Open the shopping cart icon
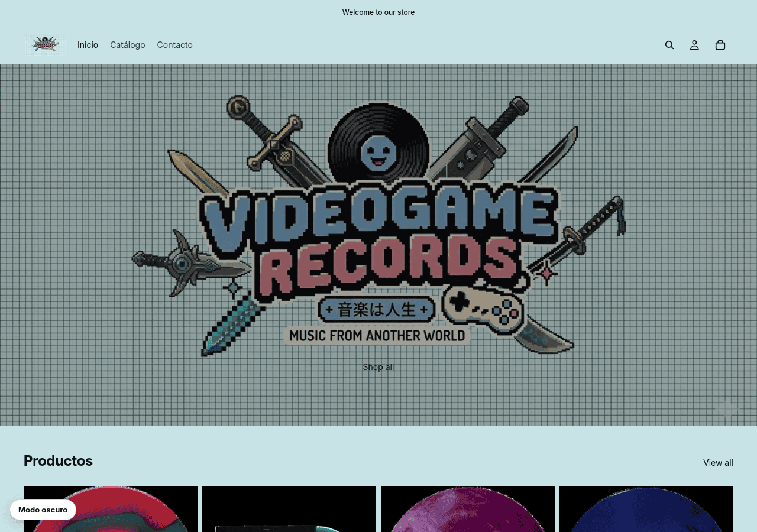 tap(720, 45)
